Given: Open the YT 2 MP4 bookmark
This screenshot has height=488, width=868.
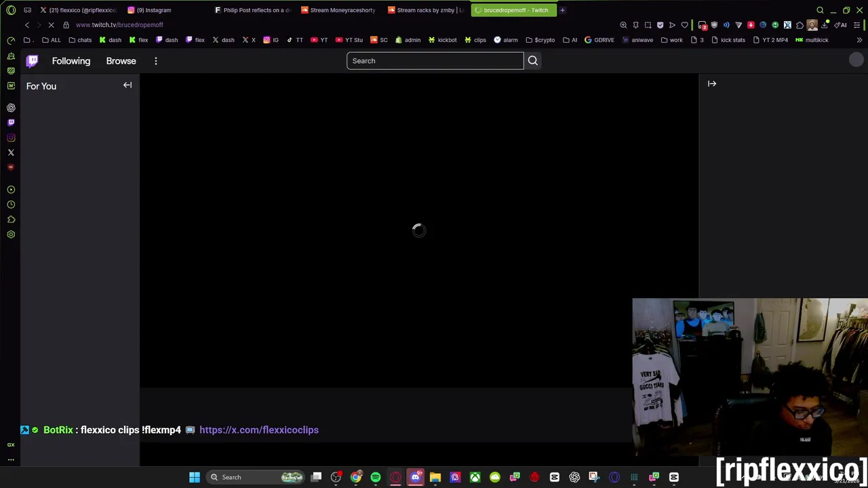Looking at the screenshot, I should [770, 40].
